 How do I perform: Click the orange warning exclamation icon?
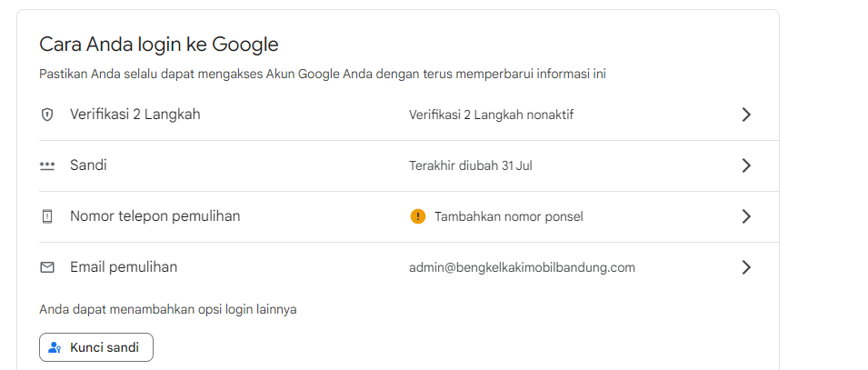click(x=418, y=216)
